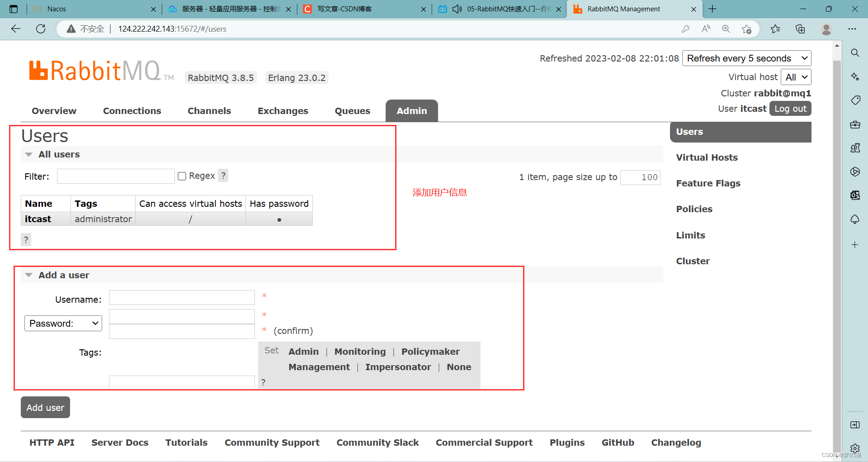Click the browser profile avatar
The height and width of the screenshot is (462, 868).
826,29
